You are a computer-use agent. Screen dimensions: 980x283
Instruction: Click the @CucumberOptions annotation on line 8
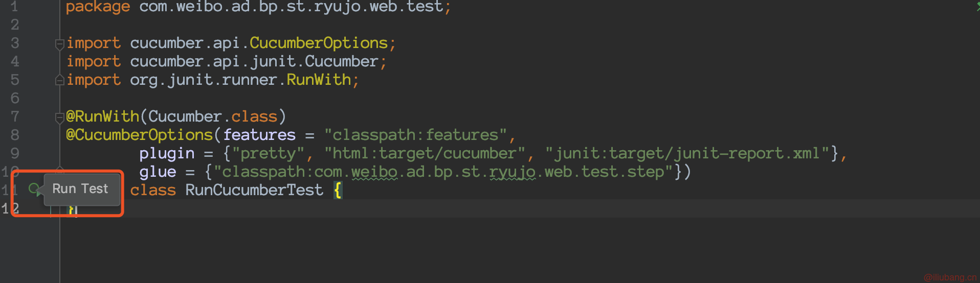pos(139,135)
